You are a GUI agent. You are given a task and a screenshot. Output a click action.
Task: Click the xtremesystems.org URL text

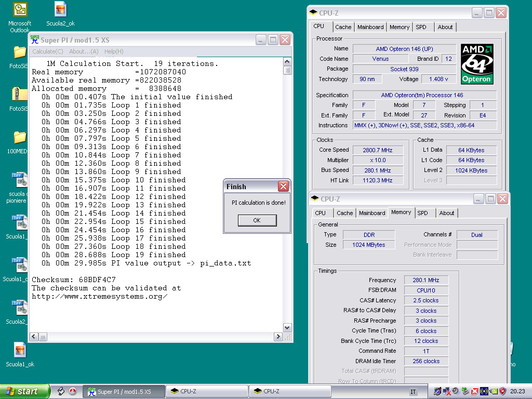tap(99, 296)
